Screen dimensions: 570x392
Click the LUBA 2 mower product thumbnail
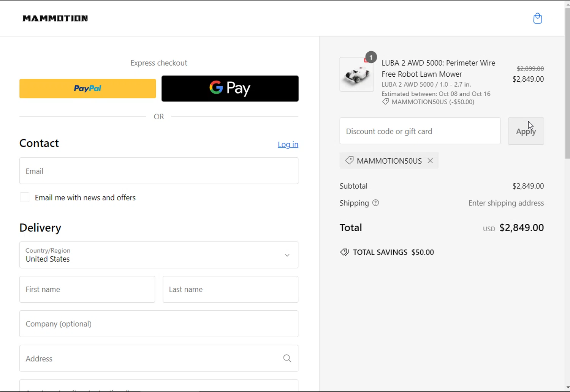357,74
